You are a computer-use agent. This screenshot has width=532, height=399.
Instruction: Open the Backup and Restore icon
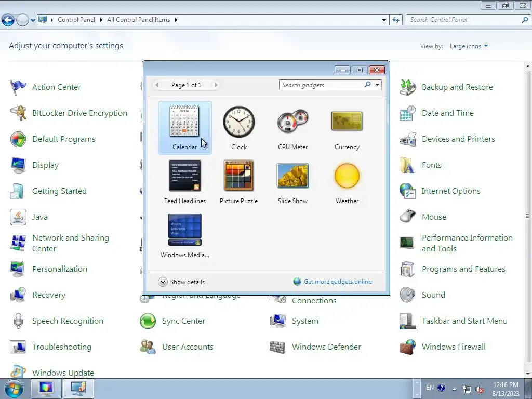(x=407, y=87)
